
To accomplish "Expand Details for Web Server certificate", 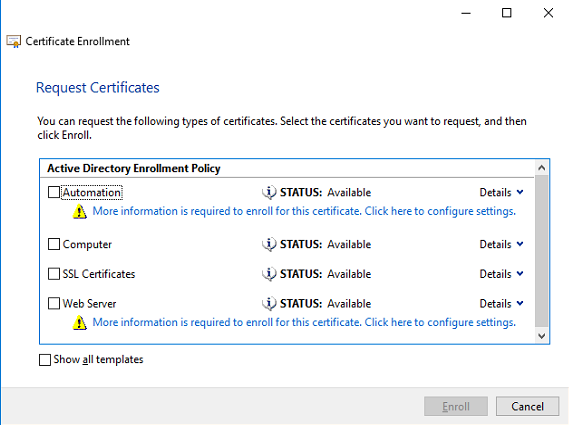I will [x=502, y=303].
